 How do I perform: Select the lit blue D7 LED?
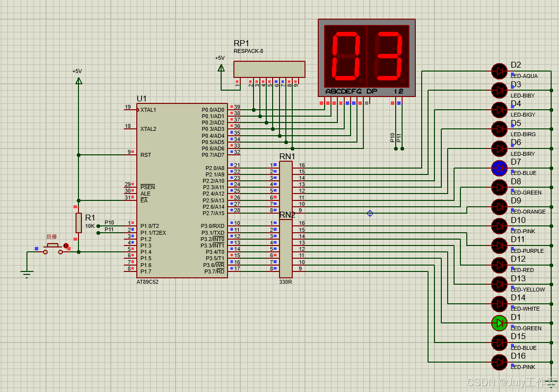point(499,168)
